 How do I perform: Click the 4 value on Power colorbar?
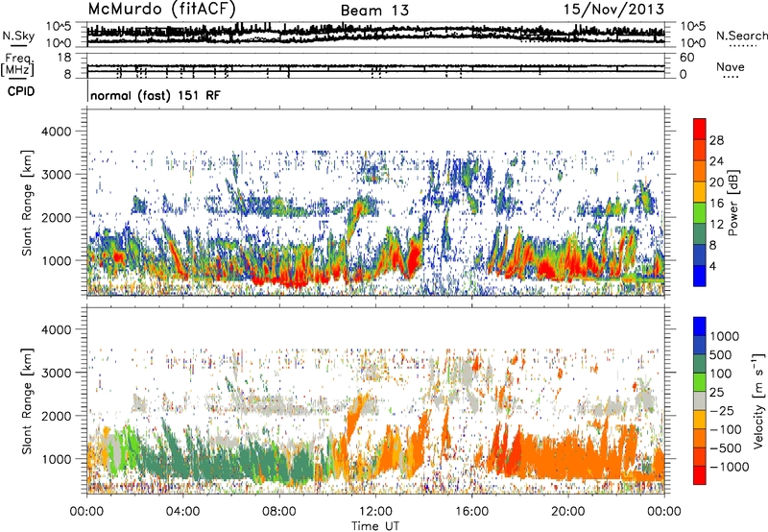click(x=712, y=266)
